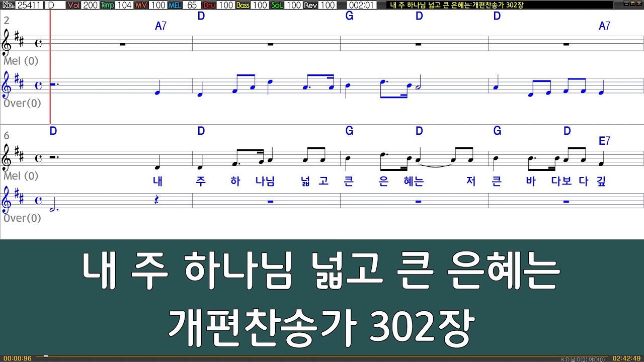Viewport: 644px width, 362px height.
Task: Click measure number 6
Action: (x=7, y=136)
